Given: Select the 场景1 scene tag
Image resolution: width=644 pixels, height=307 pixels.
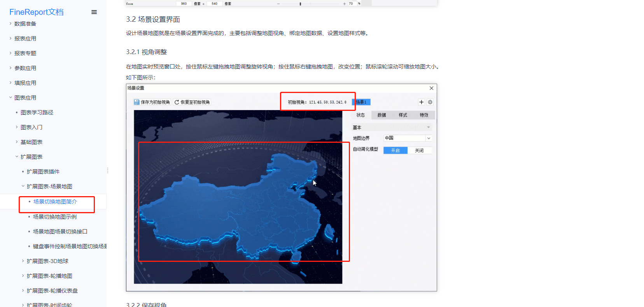Looking at the screenshot, I should pyautogui.click(x=361, y=102).
